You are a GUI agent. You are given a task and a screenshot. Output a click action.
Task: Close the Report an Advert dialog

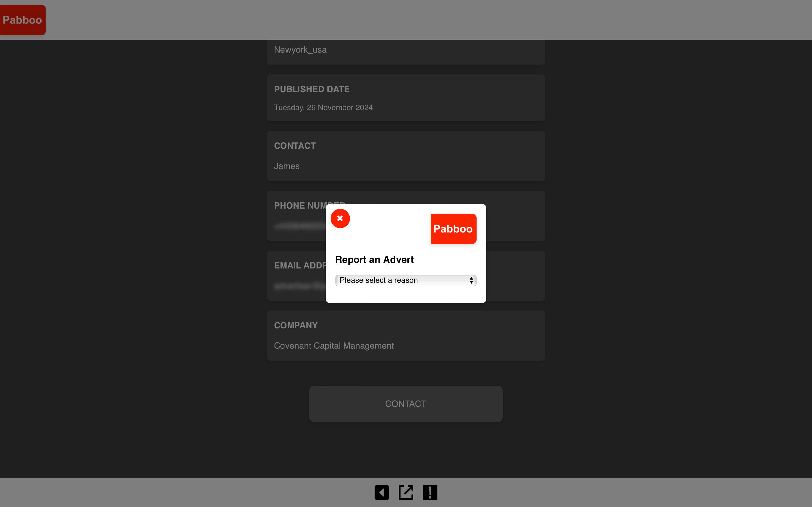[x=340, y=218]
